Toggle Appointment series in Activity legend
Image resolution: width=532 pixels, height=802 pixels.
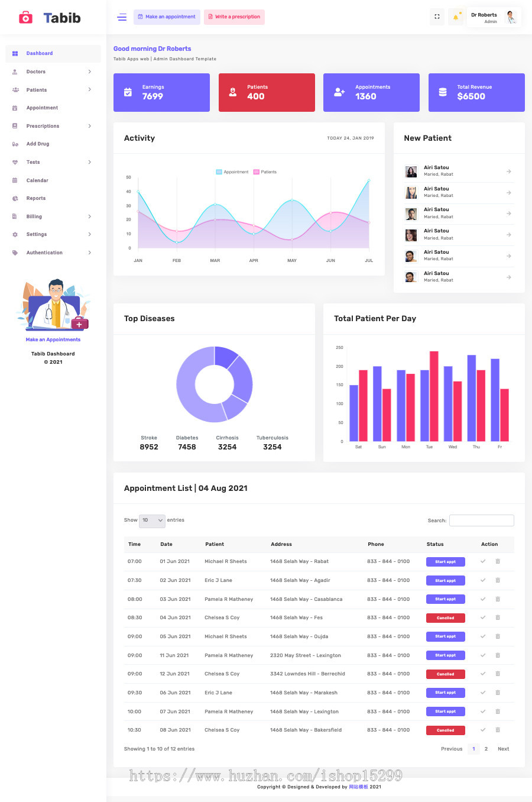click(x=232, y=172)
